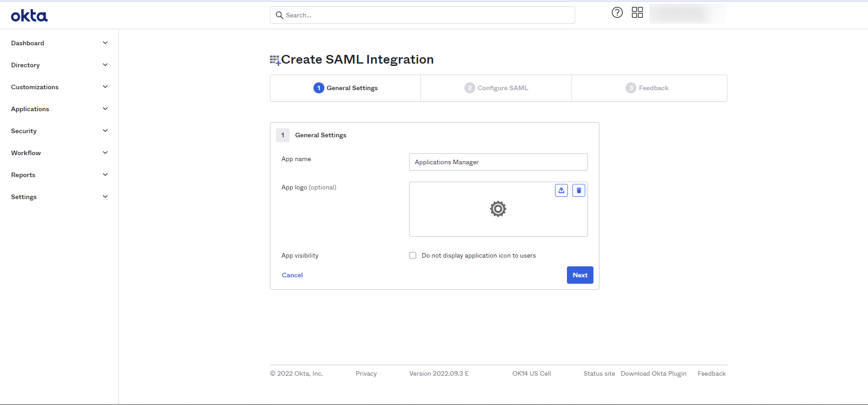This screenshot has height=405, width=868.
Task: Click the Cancel link
Action: coord(292,275)
